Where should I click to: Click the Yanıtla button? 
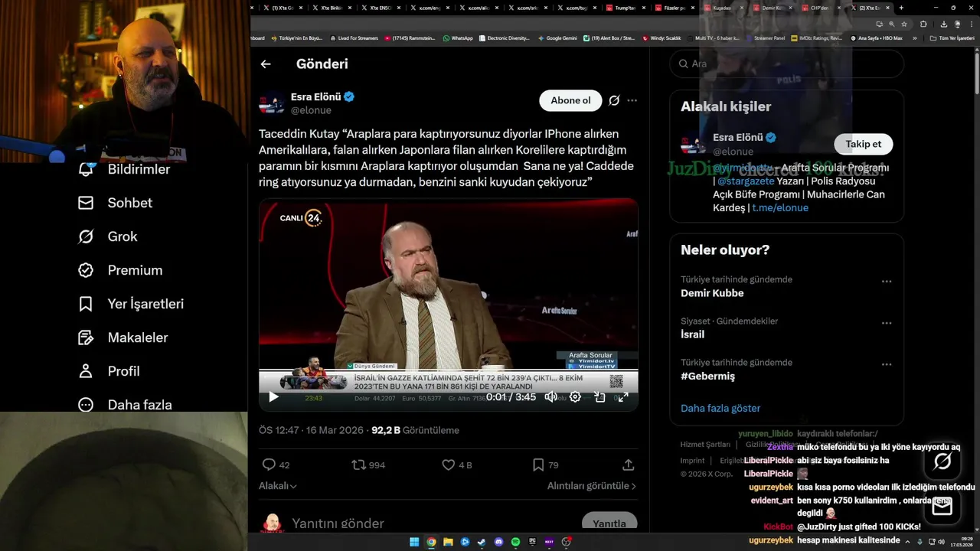pos(609,523)
